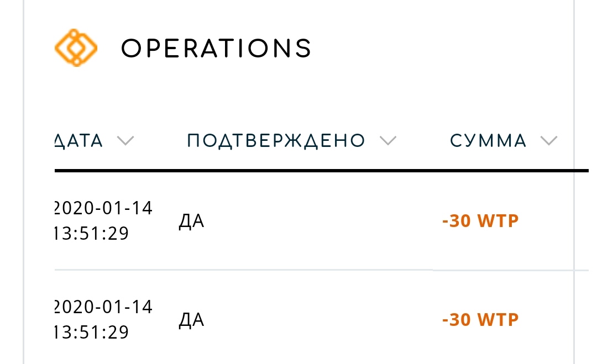Click the divider between the two rows
The image size is (597, 364).
tap(322, 270)
